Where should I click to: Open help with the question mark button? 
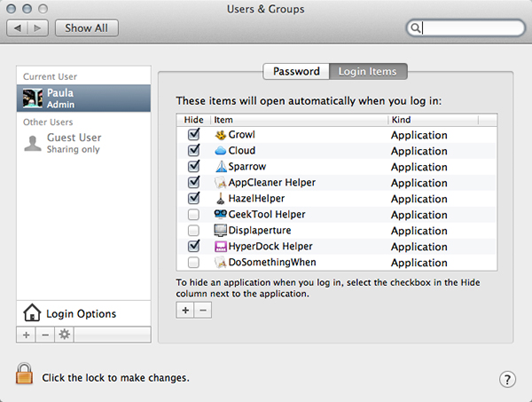pyautogui.click(x=507, y=379)
